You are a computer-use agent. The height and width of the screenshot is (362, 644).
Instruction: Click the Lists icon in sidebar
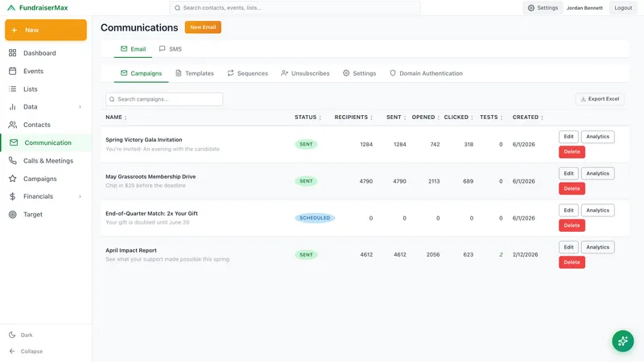(13, 89)
